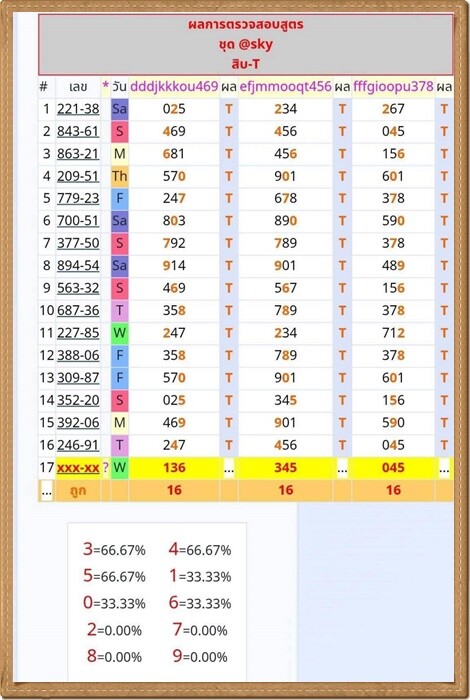
Task: Click the underlined xxx-xx prediction link
Action: coord(78,467)
